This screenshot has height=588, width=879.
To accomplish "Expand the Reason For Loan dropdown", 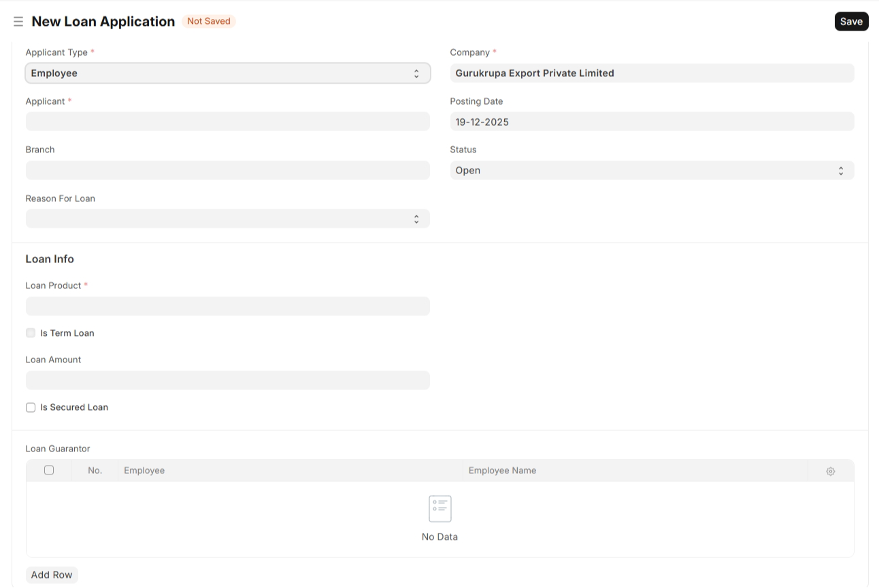I will coord(228,219).
